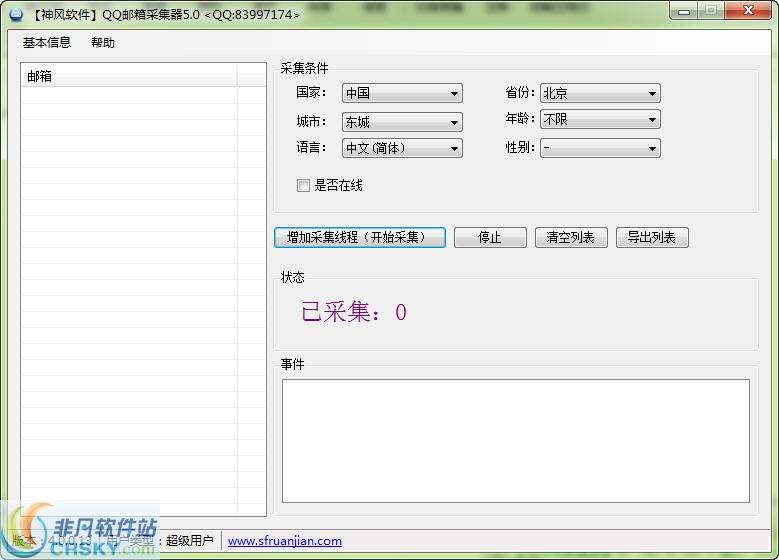The image size is (779, 560).
Task: Open the www.sfruanjian.com link
Action: (x=285, y=541)
